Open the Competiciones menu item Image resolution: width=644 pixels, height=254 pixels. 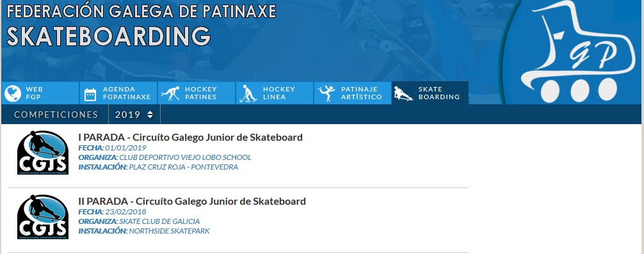56,115
